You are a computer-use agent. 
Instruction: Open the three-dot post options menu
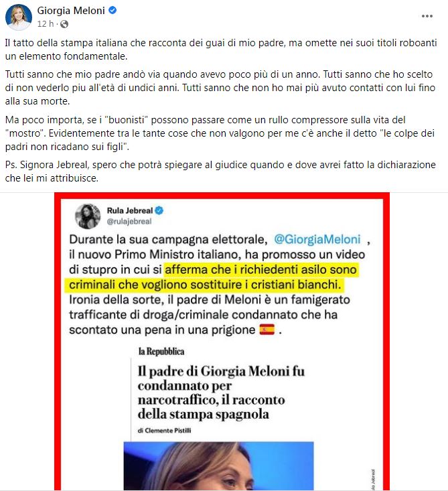coord(427,16)
